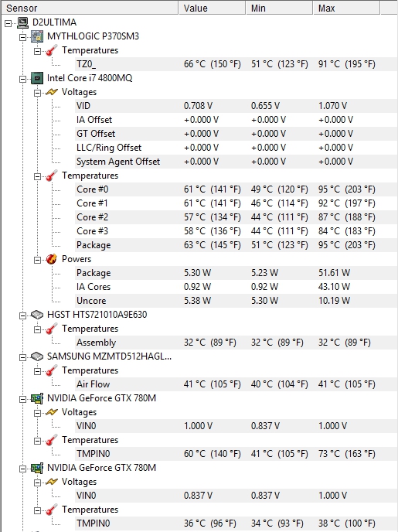
Task: Collapse the Intel Core i7 4800MQ node
Action: [22, 79]
